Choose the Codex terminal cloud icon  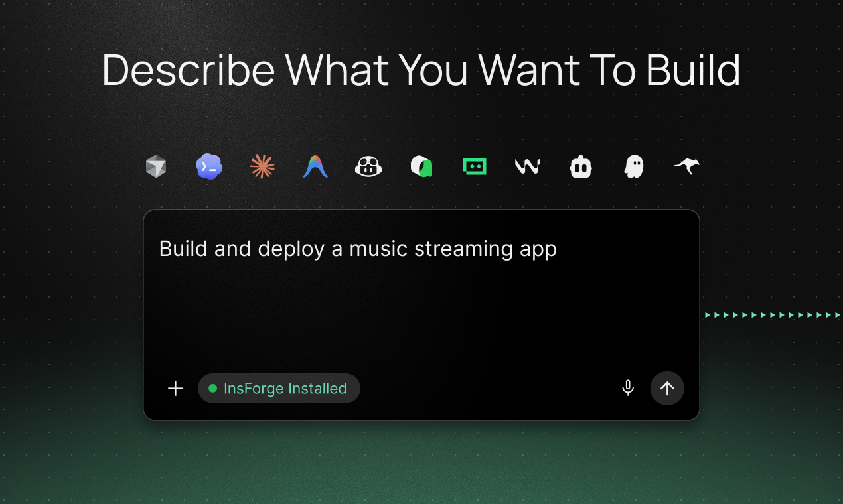tap(209, 166)
